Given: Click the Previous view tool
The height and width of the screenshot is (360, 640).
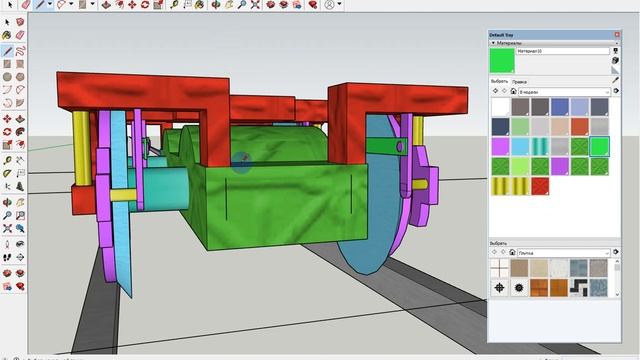Looking at the screenshot, I should pos(20,229).
